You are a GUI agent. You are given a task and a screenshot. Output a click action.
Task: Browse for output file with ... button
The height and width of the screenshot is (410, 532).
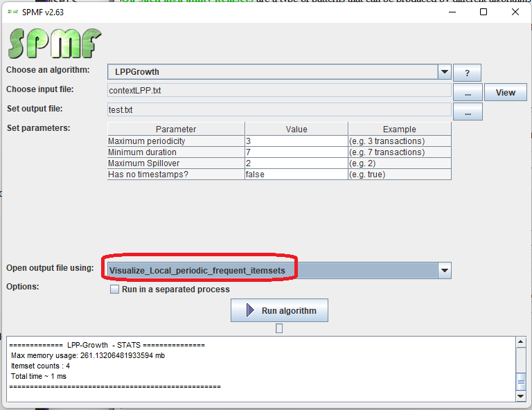[x=467, y=112]
